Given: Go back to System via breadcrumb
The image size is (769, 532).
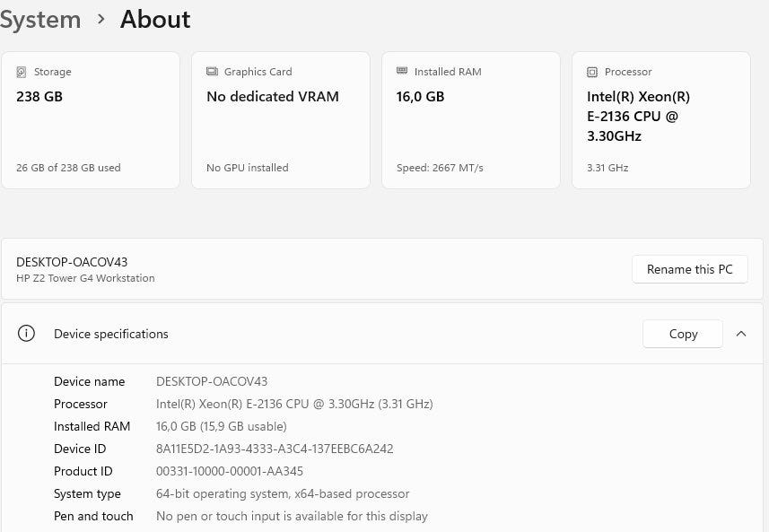Looking at the screenshot, I should coord(40,19).
